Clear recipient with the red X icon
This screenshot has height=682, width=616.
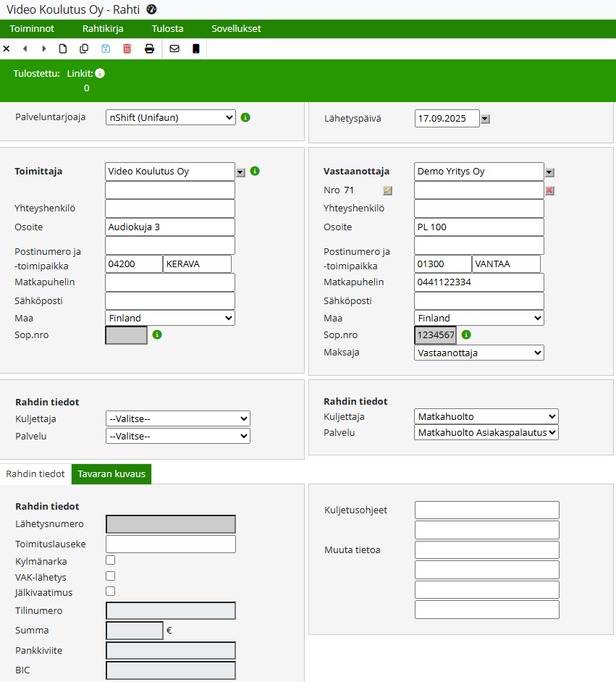(x=549, y=190)
